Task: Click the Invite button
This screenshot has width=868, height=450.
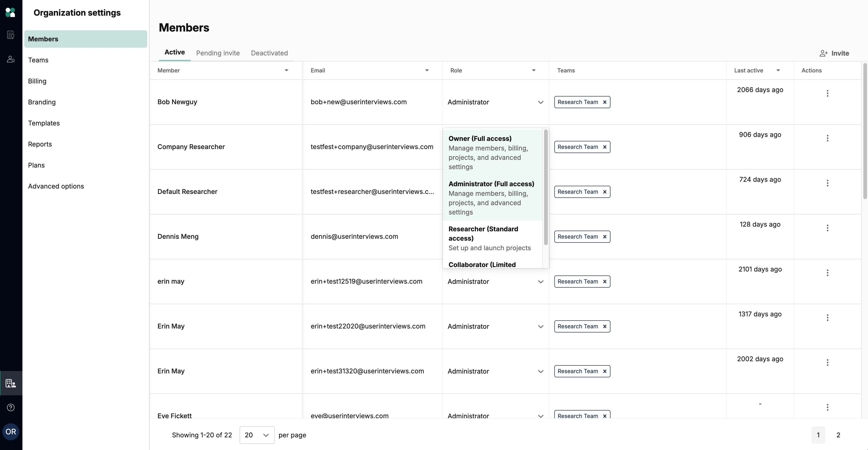Action: coord(834,53)
